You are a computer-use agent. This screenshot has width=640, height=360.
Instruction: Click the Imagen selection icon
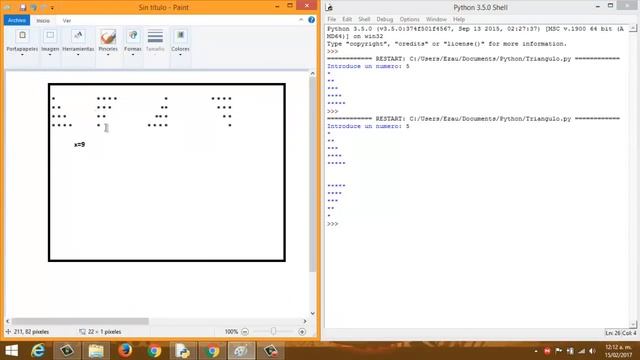[50, 36]
